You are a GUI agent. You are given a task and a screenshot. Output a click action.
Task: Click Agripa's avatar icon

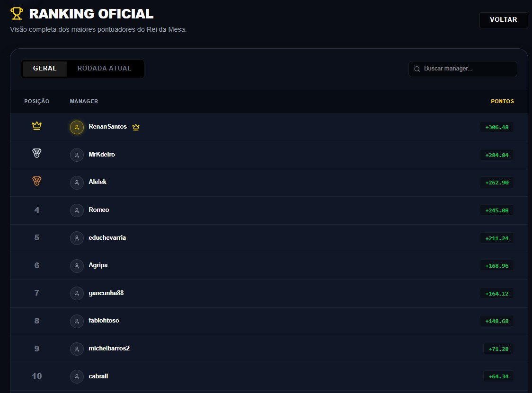(x=77, y=266)
